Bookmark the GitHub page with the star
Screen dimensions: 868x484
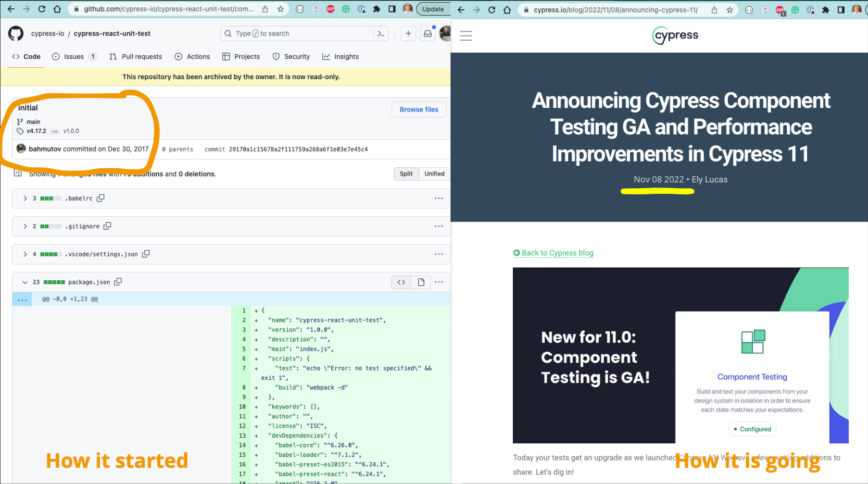[281, 9]
